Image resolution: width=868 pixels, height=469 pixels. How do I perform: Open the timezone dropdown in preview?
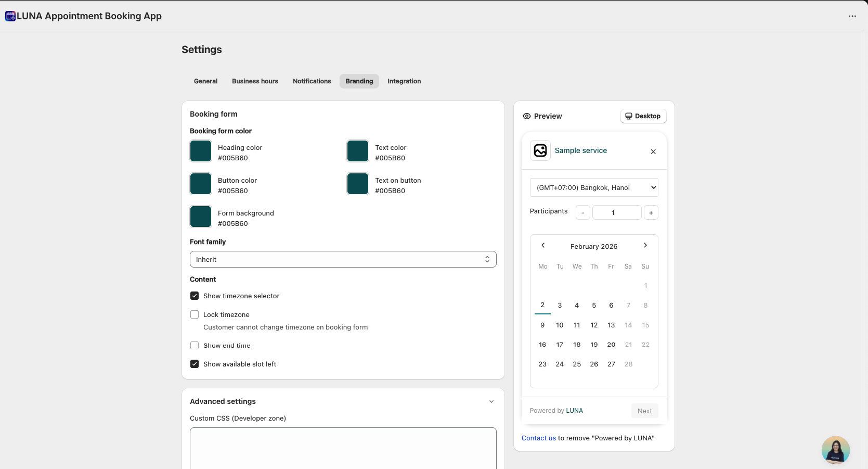(594, 187)
